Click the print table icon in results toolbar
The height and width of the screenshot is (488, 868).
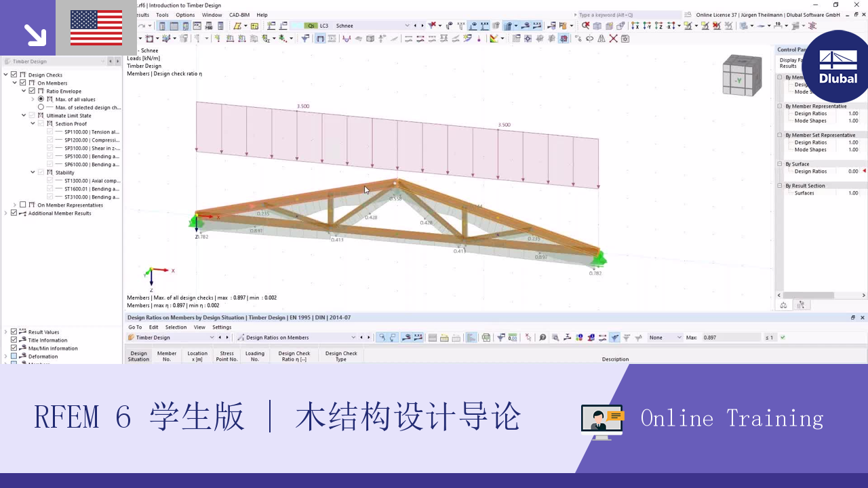486,338
